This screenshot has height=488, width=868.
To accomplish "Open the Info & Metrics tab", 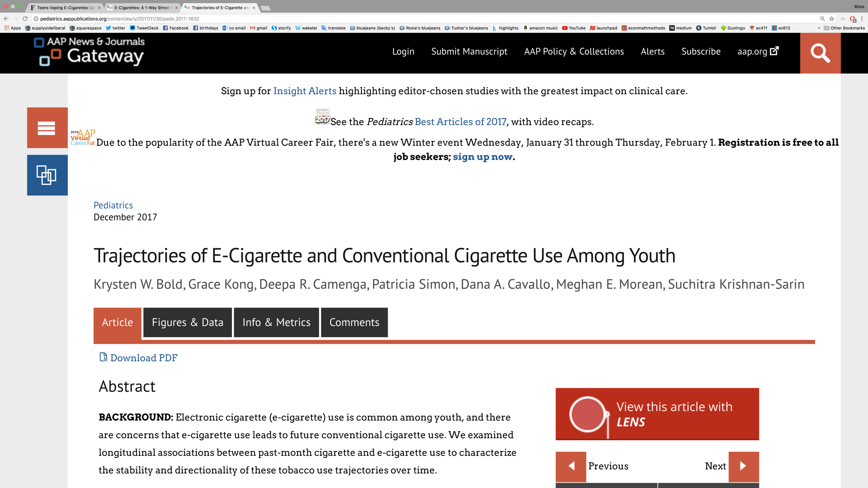I will click(x=276, y=322).
